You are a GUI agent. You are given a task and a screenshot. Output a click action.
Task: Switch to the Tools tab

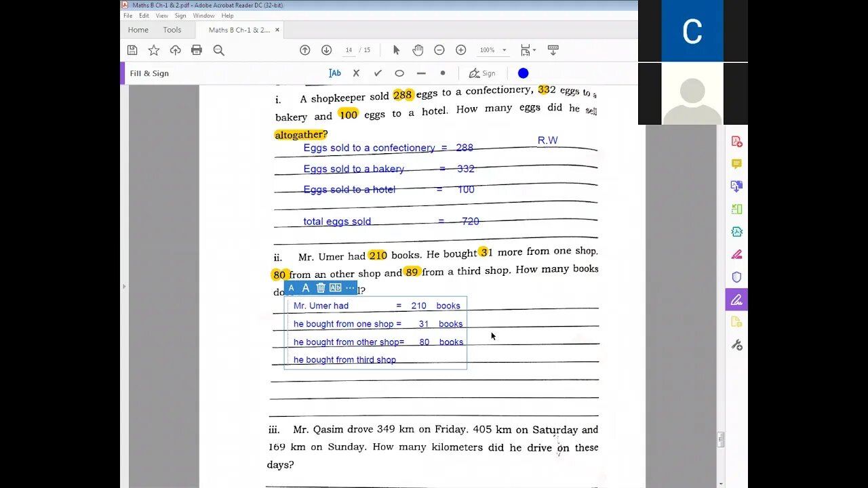pyautogui.click(x=172, y=30)
